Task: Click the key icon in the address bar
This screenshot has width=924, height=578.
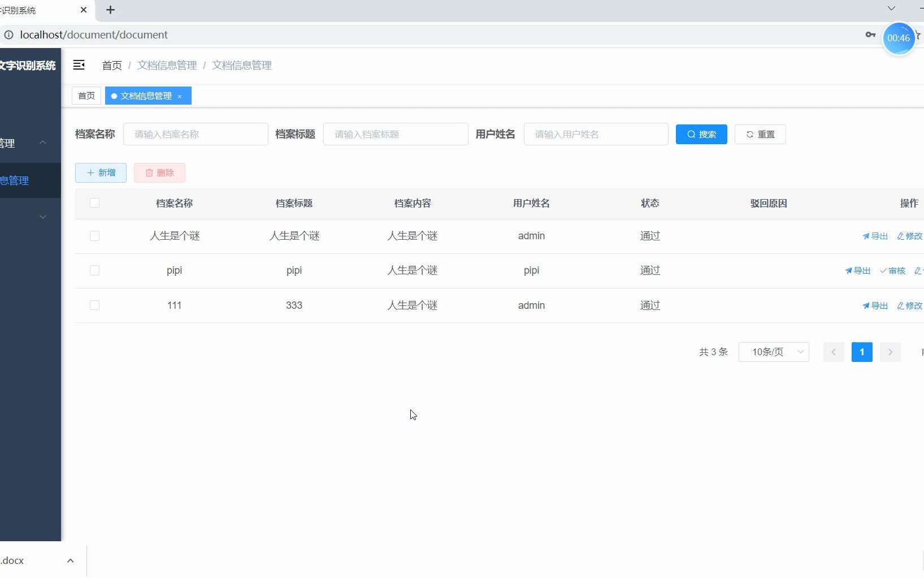Action: click(870, 34)
